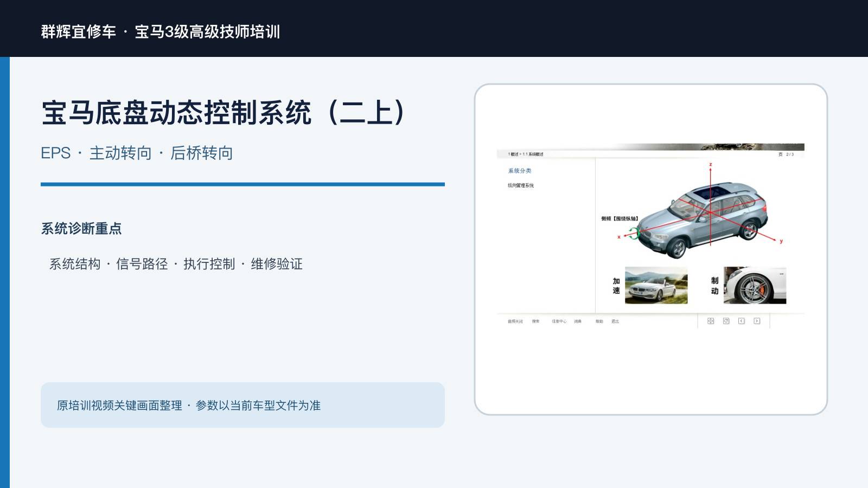The height and width of the screenshot is (488, 868).
Task: Open the 加速 convertible car thumbnail
Action: tap(656, 285)
